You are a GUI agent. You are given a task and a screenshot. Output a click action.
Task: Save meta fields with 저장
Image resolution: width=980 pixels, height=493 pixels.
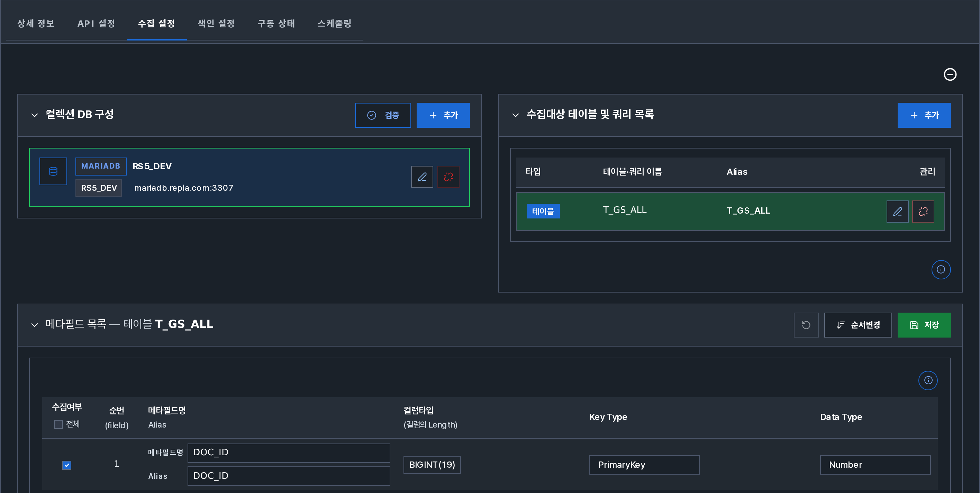coord(924,325)
